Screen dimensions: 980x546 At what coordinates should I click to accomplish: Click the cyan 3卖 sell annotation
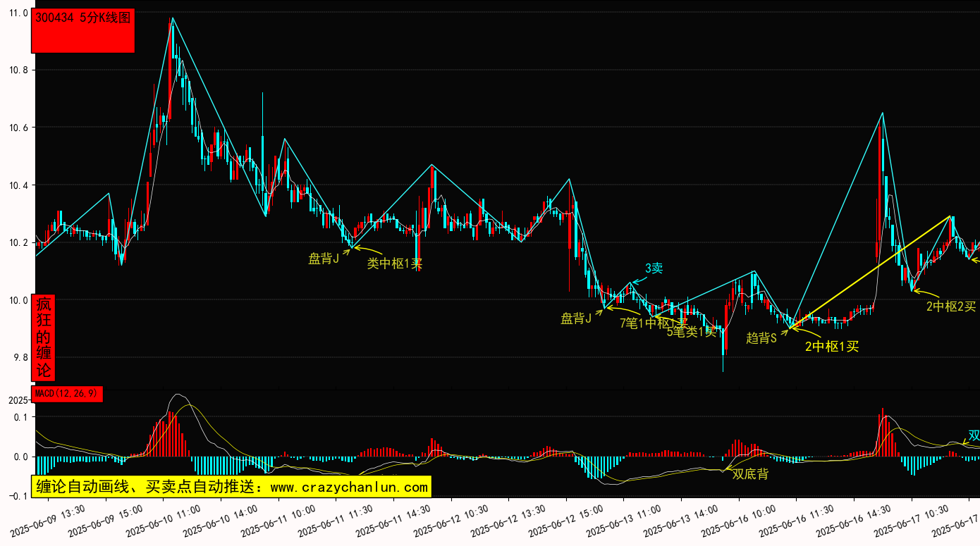click(654, 268)
